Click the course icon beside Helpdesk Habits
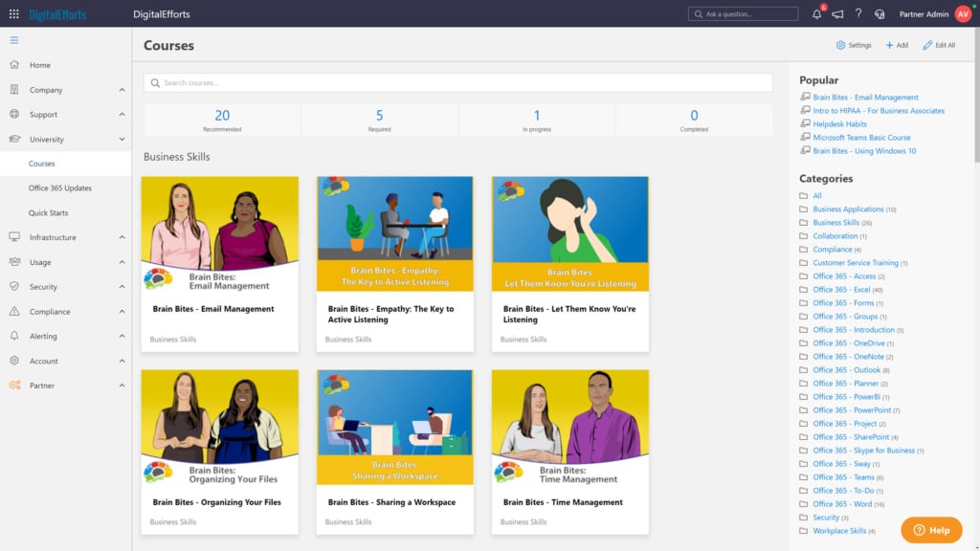 coord(805,123)
